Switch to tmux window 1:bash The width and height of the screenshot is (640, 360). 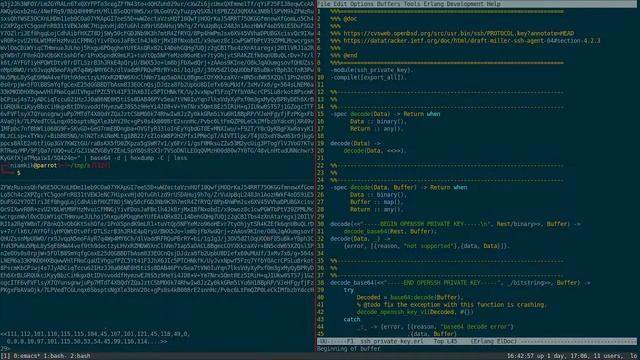[x=56, y=356]
